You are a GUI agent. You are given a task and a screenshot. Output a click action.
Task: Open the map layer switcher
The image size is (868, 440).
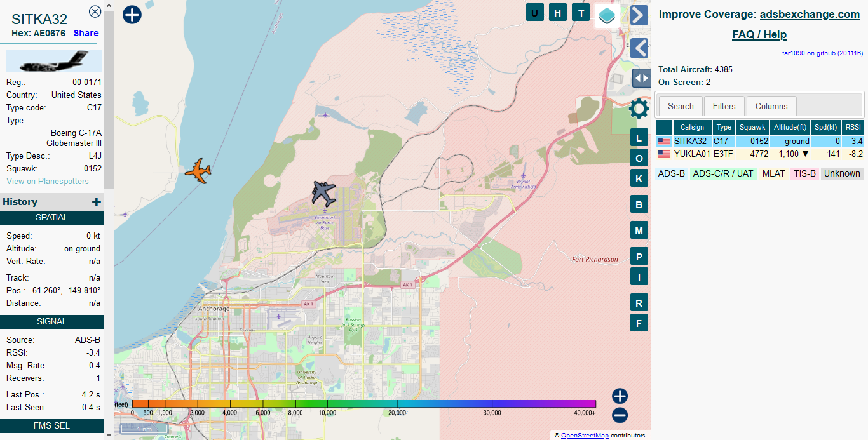tap(607, 16)
